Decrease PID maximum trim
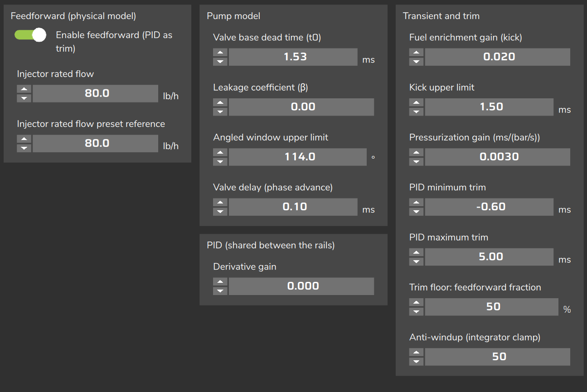Screen dimensions: 587x392 (417, 261)
